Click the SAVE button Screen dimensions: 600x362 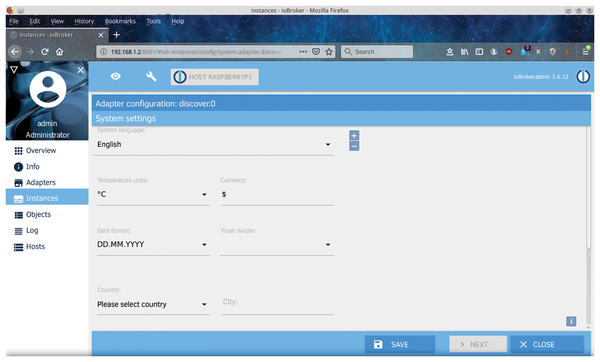pos(399,344)
